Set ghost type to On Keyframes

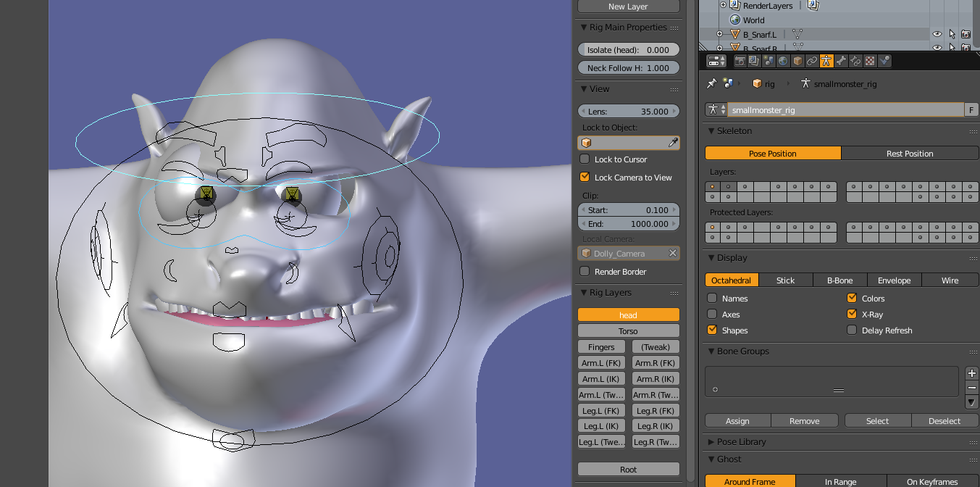point(933,481)
